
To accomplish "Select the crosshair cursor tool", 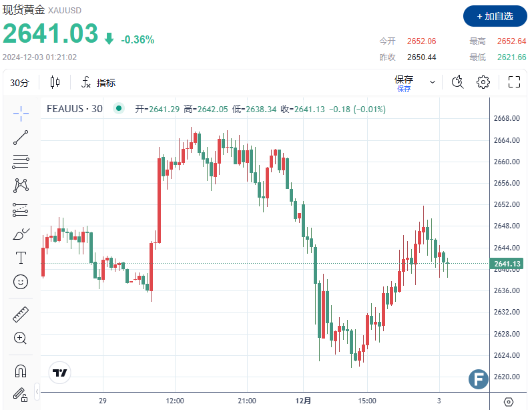I will [21, 112].
